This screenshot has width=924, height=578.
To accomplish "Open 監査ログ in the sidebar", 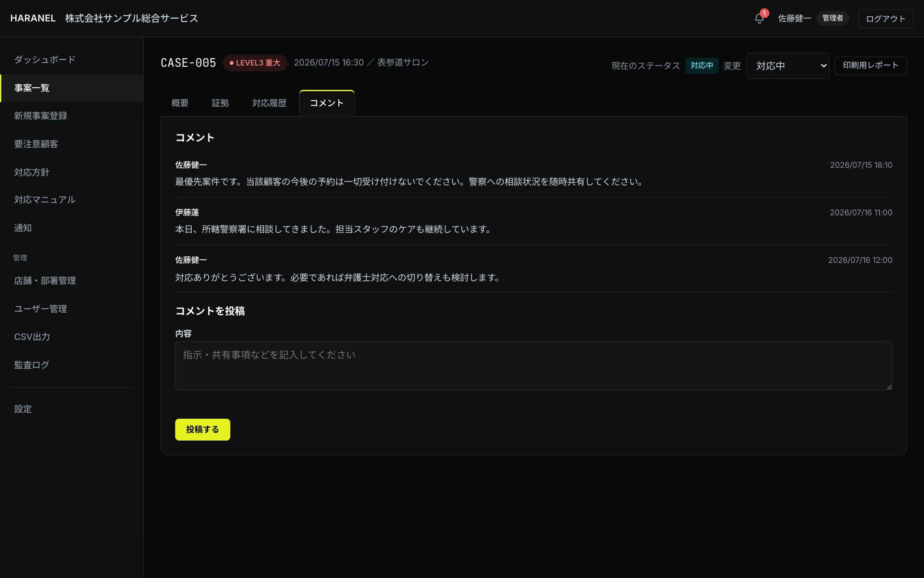I will pos(71,365).
